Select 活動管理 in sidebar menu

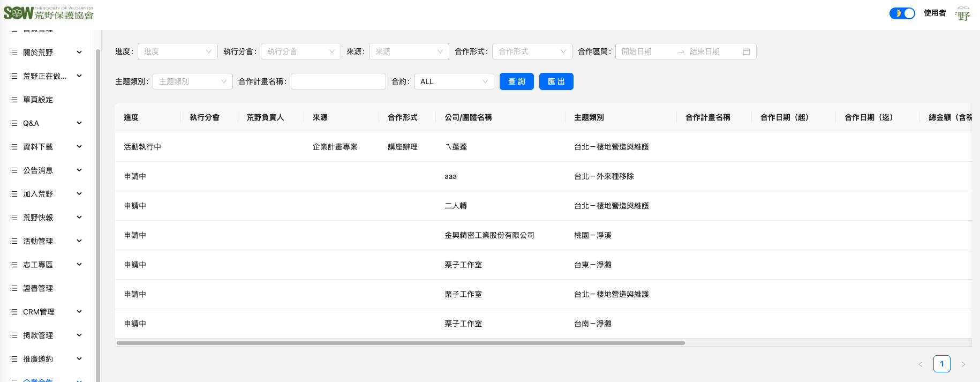(x=38, y=241)
